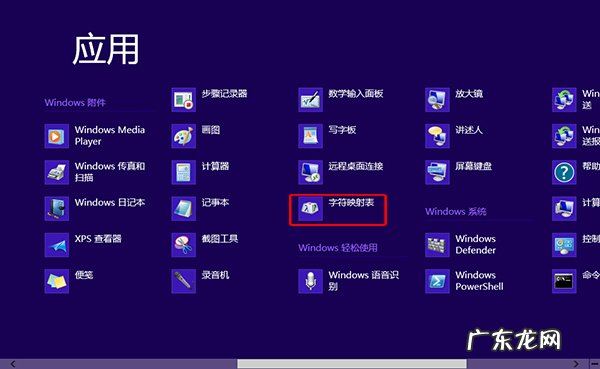Click the horizontal scrollbar left arrow
The image size is (600, 369).
click(x=13, y=364)
